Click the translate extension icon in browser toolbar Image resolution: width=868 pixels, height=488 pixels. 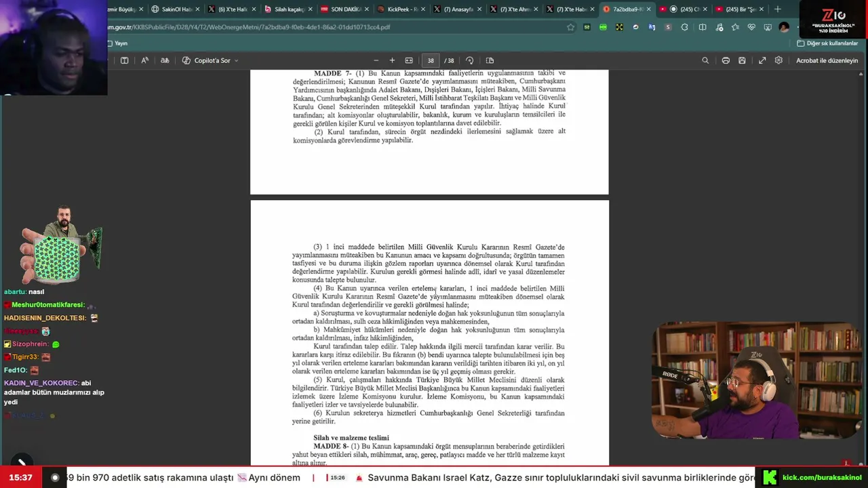click(652, 27)
